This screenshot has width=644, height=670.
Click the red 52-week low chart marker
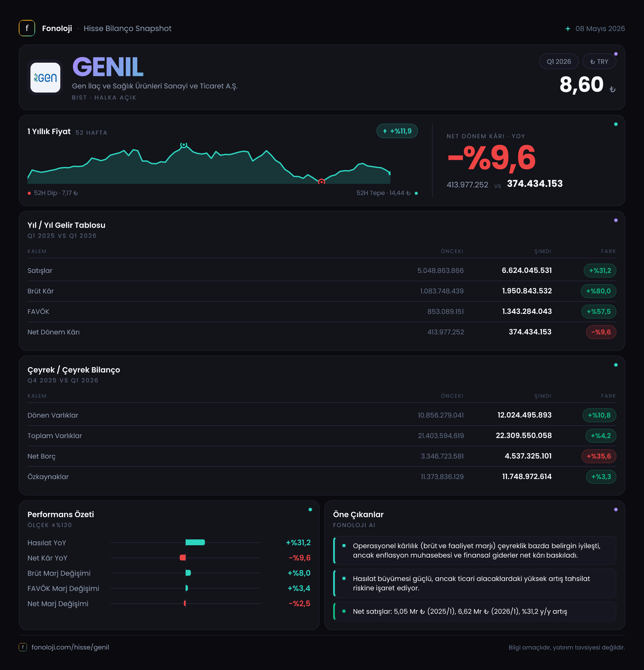(x=321, y=182)
